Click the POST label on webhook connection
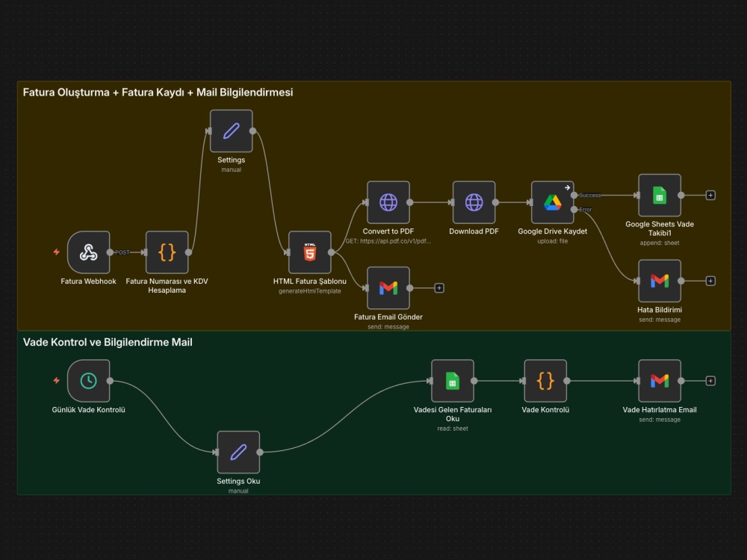This screenshot has width=747, height=560. pyautogui.click(x=122, y=252)
